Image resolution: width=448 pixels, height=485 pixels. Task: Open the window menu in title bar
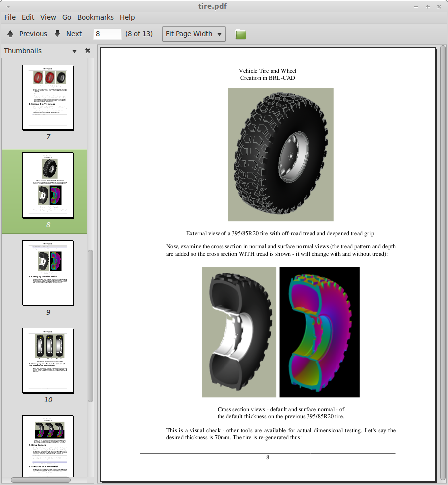pos(5,6)
